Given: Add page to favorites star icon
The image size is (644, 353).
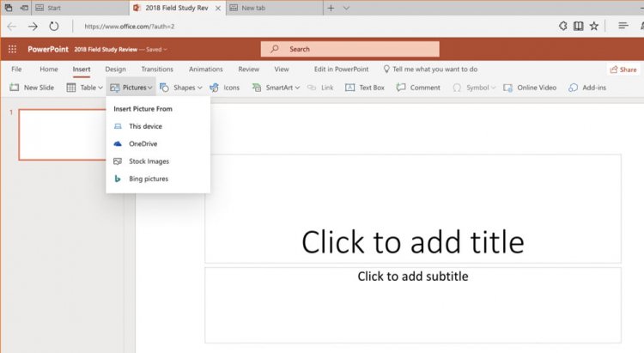Looking at the screenshot, I should coord(594,27).
